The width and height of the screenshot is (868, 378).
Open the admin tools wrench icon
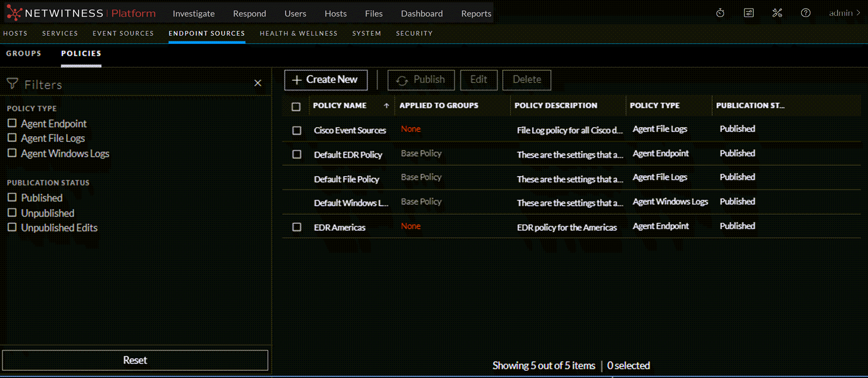(x=777, y=13)
